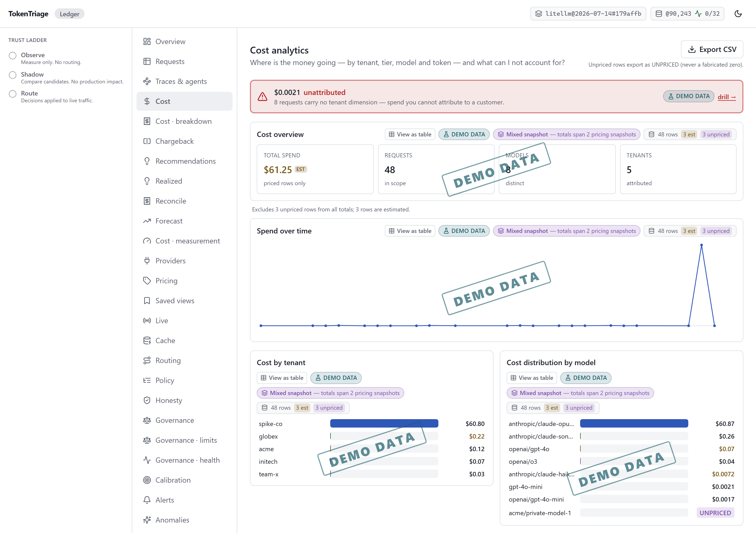The image size is (756, 533).
Task: Click the @90,243 ledger status chip
Action: (x=687, y=13)
